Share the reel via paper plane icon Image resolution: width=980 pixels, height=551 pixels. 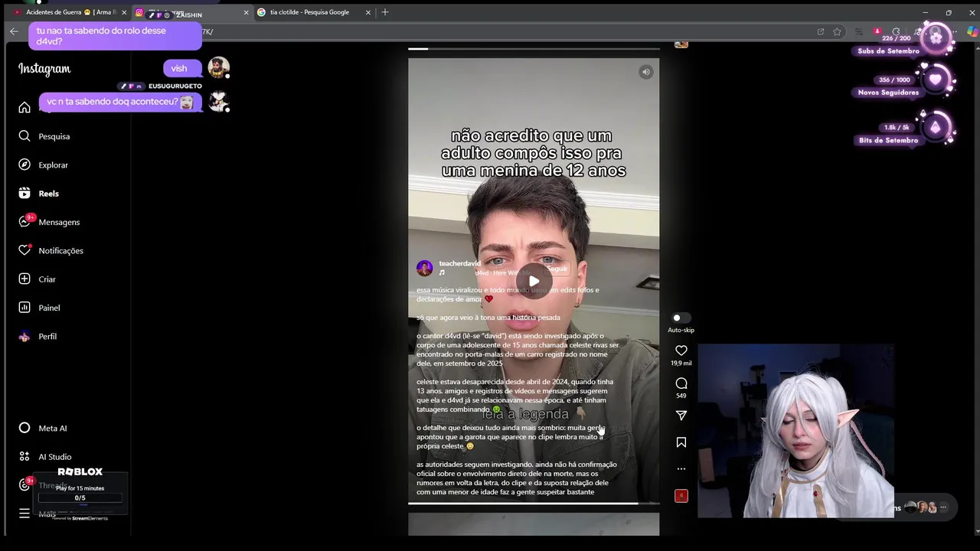pos(681,416)
